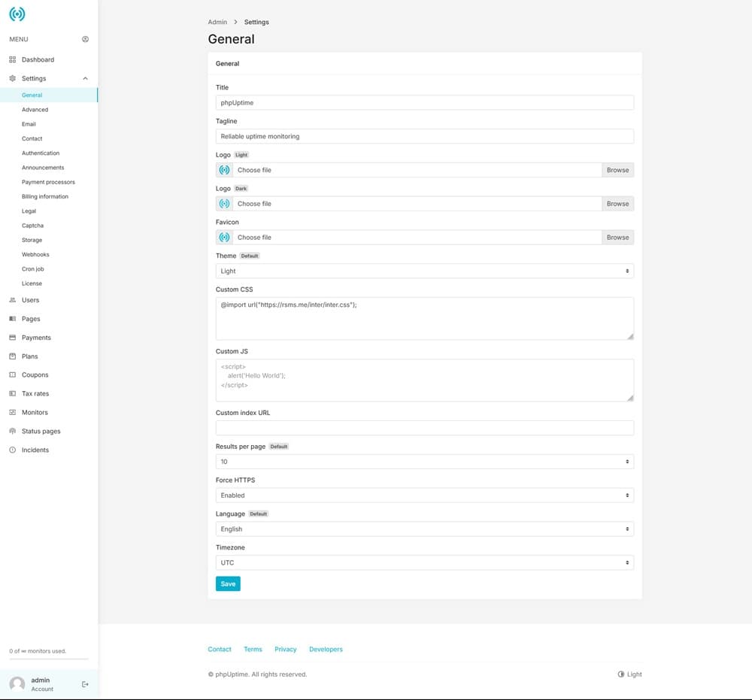Collapse the Settings menu chevron

[85, 78]
